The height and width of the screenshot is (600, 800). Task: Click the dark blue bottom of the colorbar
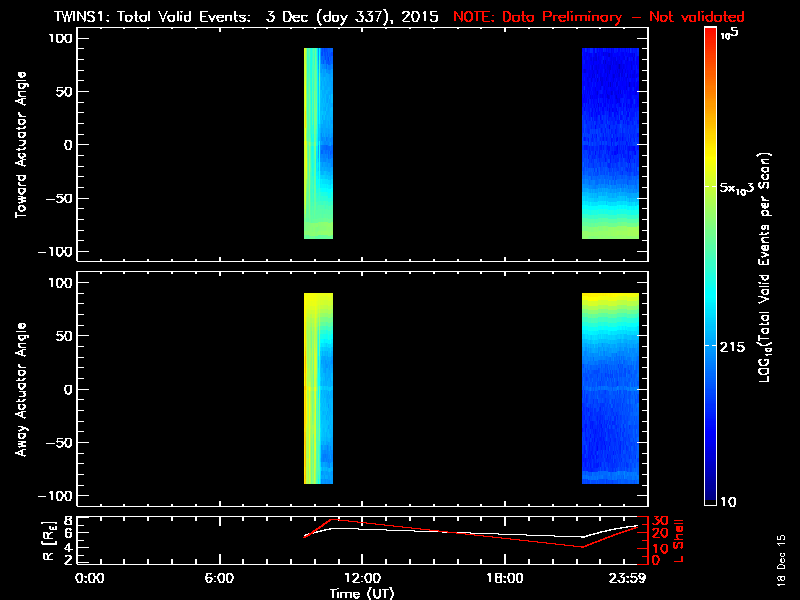coord(711,490)
